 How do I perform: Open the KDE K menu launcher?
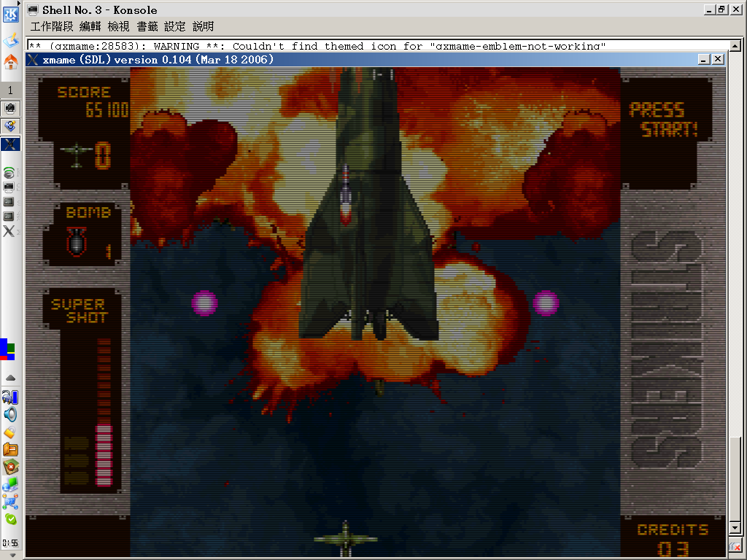coord(10,15)
